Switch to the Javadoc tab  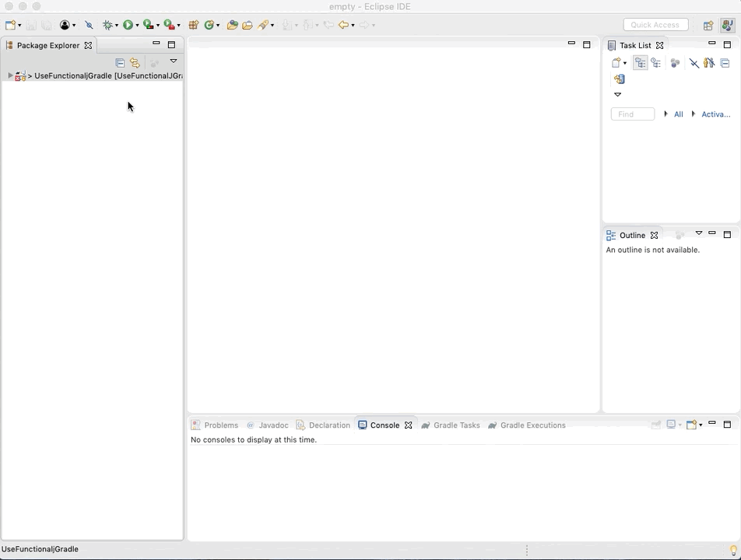click(x=269, y=425)
